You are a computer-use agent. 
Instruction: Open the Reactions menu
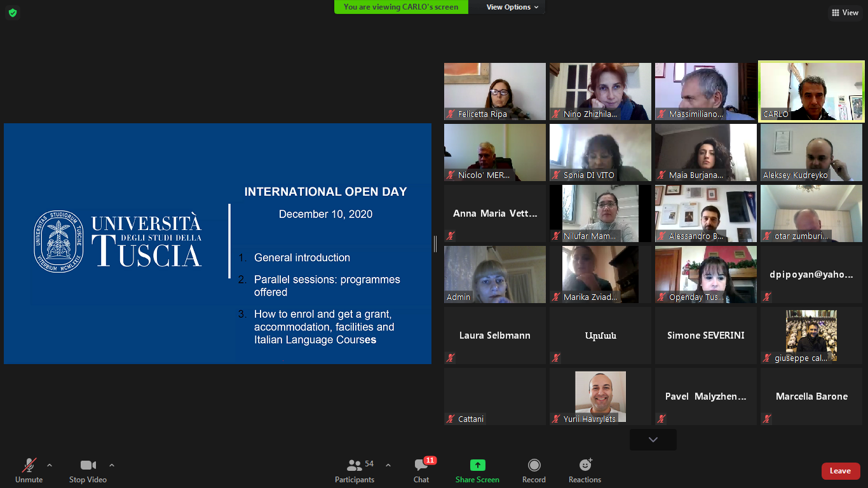pos(585,471)
